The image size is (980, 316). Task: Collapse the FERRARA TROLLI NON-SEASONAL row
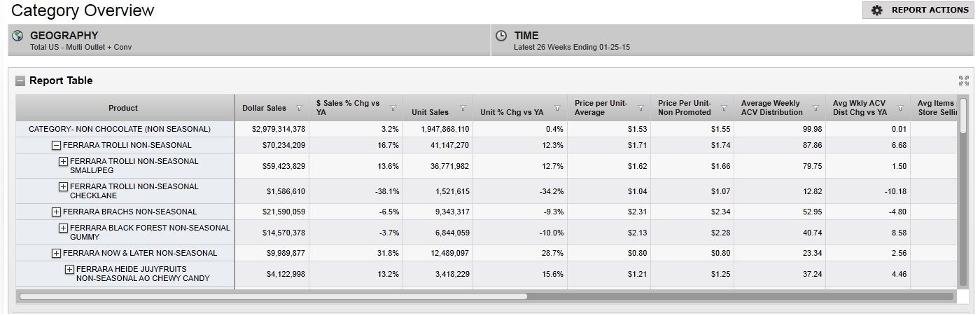(56, 146)
